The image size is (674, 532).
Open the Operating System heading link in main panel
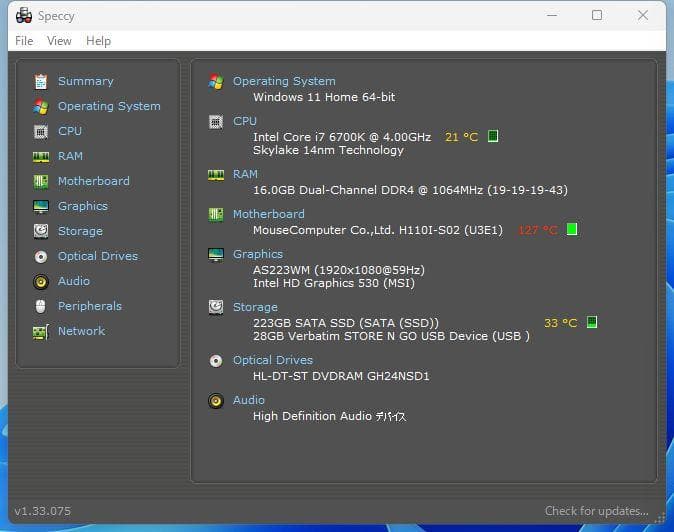(x=284, y=81)
